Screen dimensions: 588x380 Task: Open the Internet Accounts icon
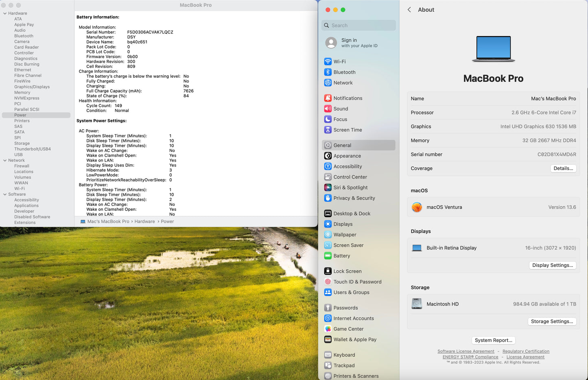(328, 319)
